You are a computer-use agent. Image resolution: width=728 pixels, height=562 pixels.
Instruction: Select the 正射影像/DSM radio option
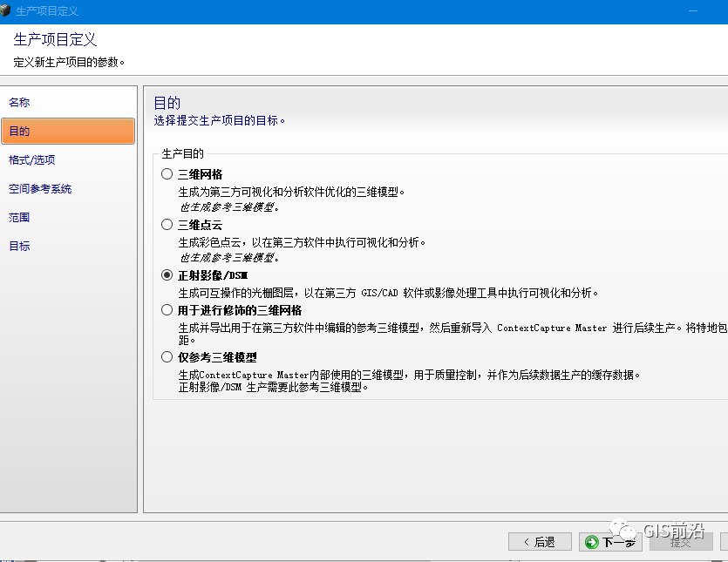tap(167, 275)
